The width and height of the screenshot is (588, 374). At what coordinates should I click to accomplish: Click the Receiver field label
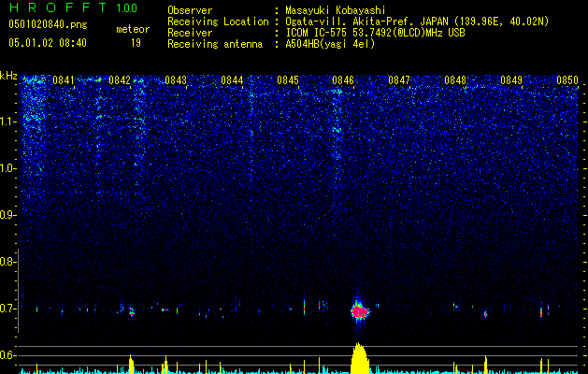(x=190, y=33)
